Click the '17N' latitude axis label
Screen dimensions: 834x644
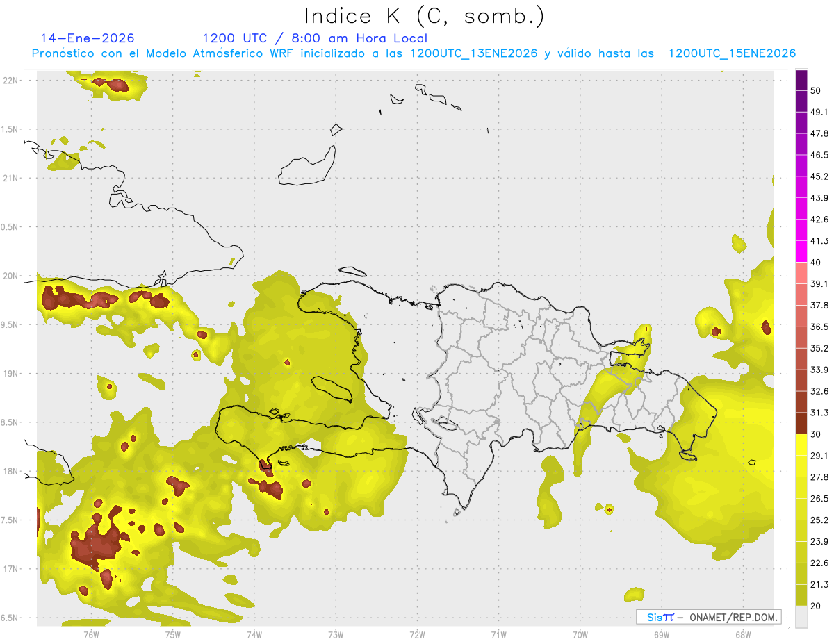coord(10,570)
